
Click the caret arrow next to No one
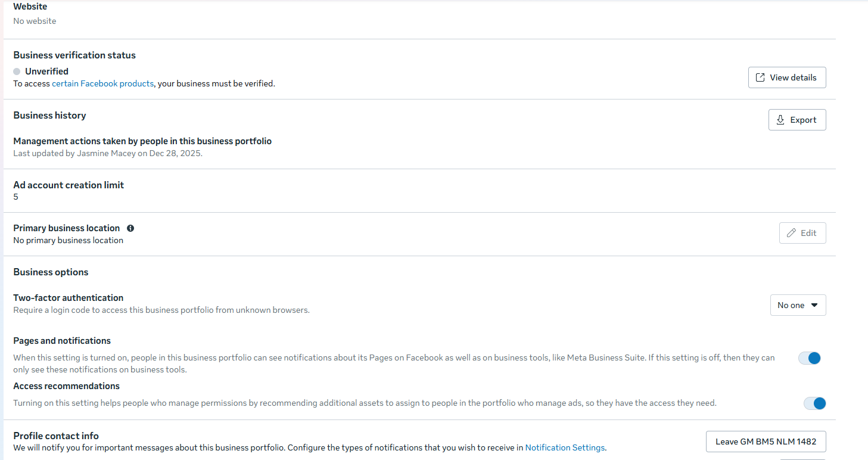(814, 305)
